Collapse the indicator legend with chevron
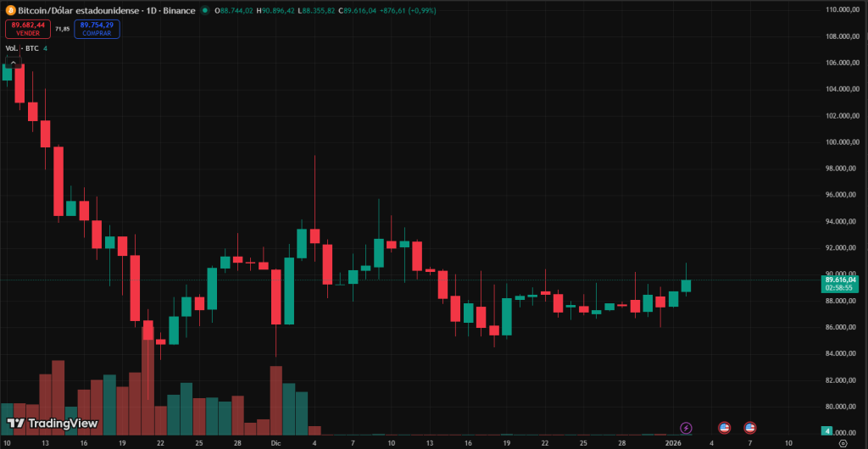The image size is (868, 449). pyautogui.click(x=13, y=63)
